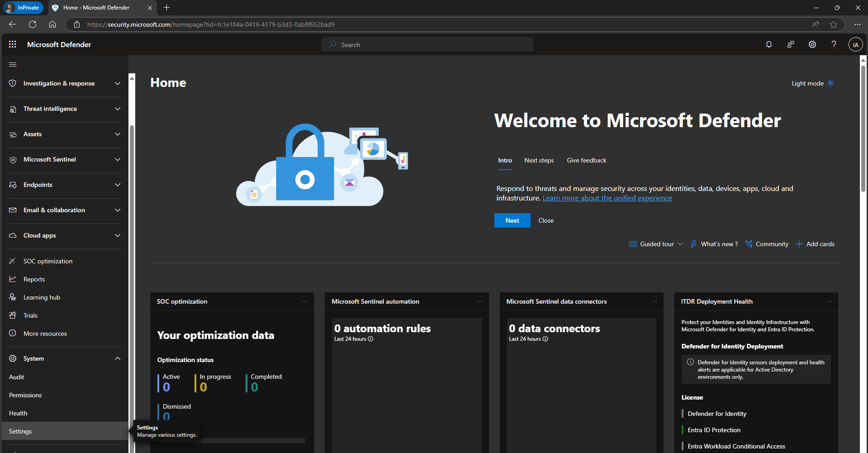
Task: Select the Intro tab
Action: (x=505, y=160)
